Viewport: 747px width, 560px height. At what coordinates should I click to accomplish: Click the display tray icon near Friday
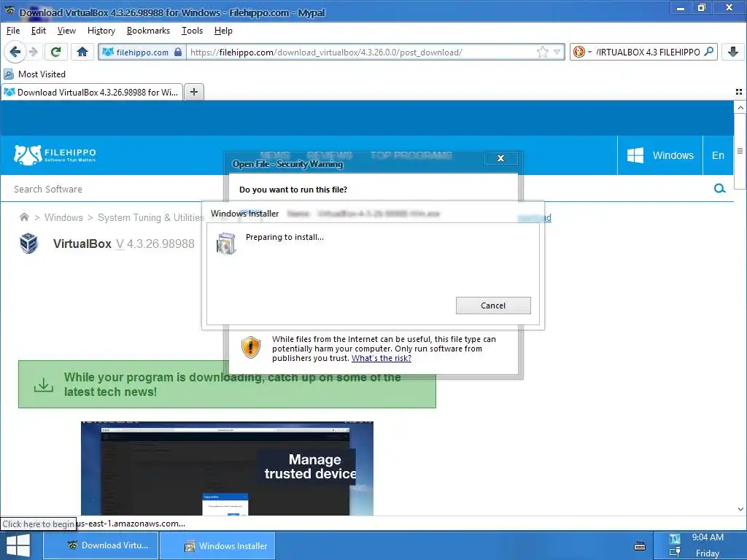[674, 553]
